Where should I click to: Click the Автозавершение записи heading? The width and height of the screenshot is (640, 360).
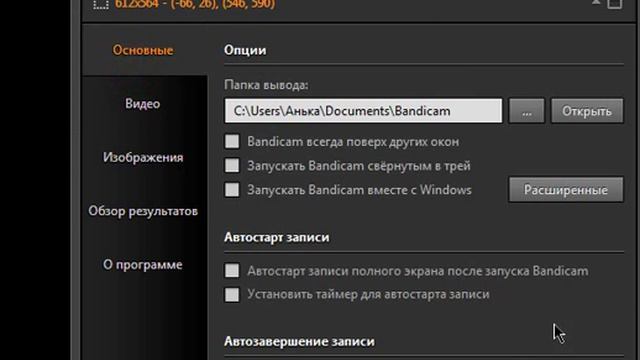click(x=299, y=341)
